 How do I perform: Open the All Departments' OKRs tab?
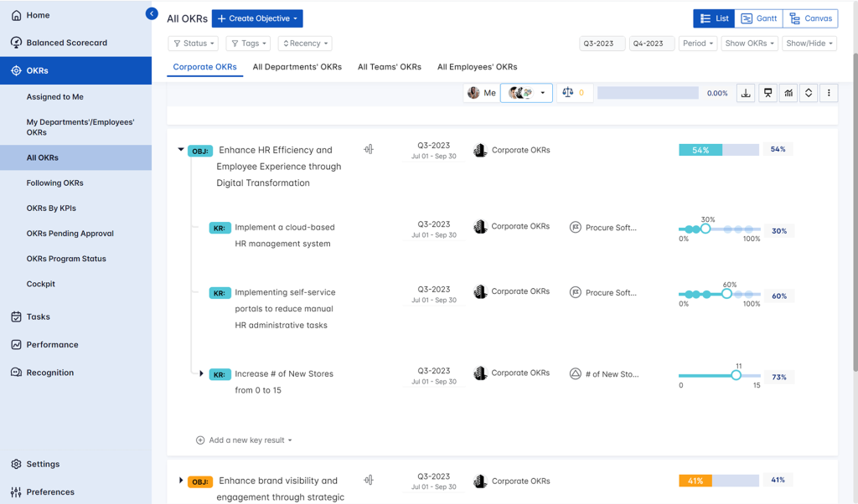(x=297, y=67)
